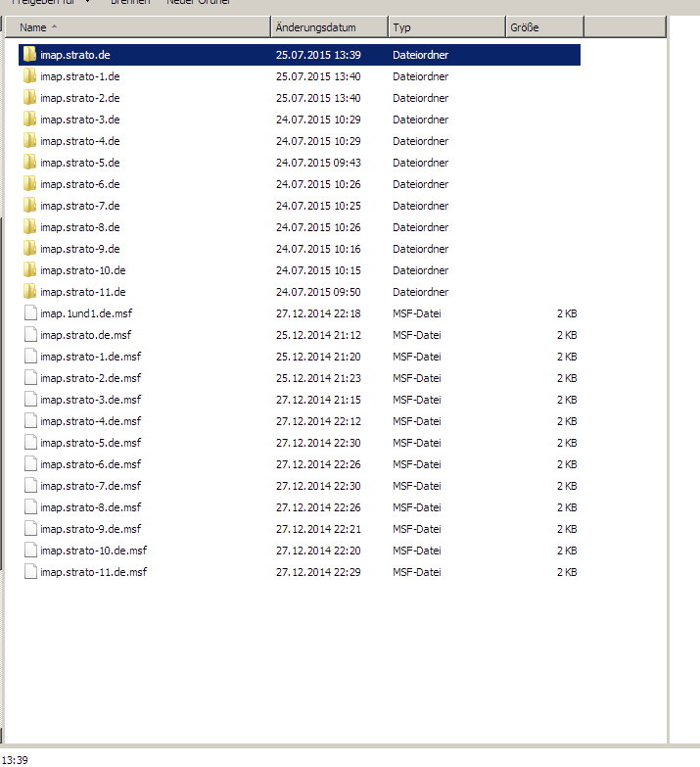Sort files by Größe column header

(x=544, y=26)
